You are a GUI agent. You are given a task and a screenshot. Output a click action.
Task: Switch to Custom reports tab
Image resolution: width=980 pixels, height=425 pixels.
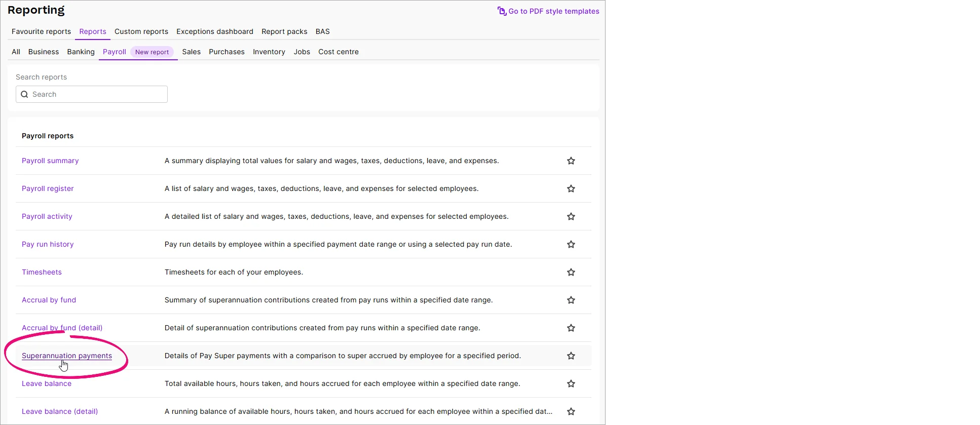(x=141, y=31)
